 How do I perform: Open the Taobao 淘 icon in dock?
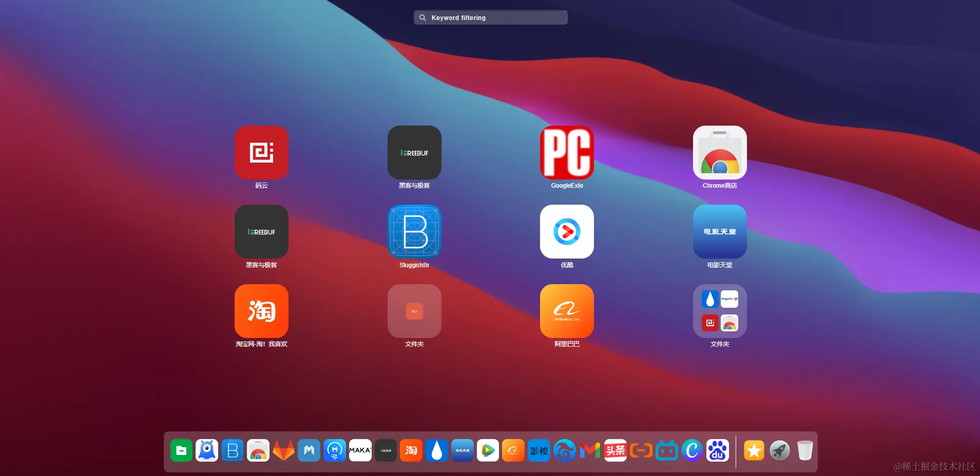tap(411, 450)
